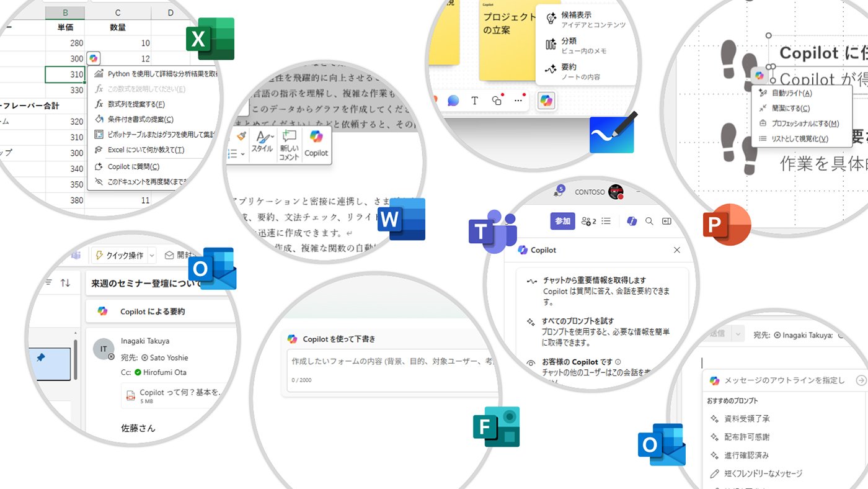Pick the 配布許可感謝 suggested prompt in Outlook
The width and height of the screenshot is (868, 489).
pos(746,437)
